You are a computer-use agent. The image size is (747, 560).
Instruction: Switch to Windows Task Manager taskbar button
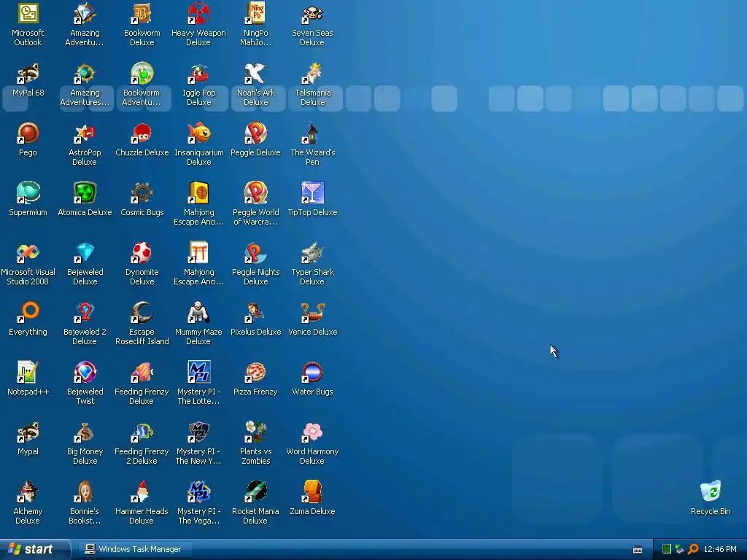click(x=136, y=549)
